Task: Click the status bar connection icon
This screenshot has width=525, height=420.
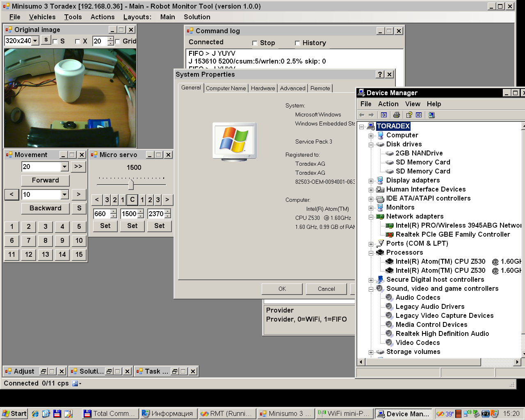Action: [x=75, y=383]
